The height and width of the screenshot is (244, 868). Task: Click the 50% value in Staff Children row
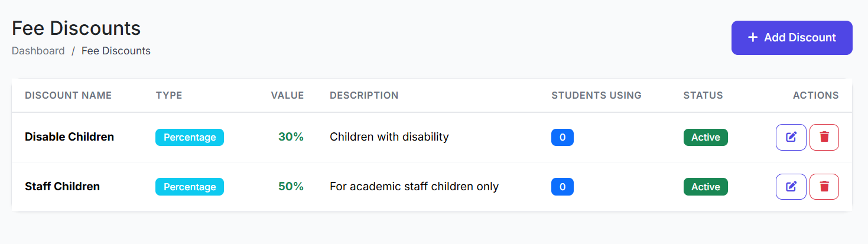291,187
